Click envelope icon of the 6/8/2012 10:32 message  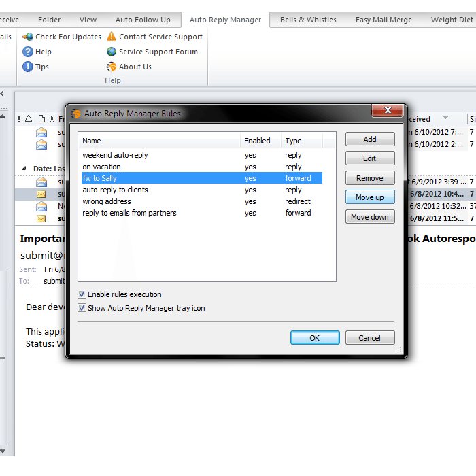coord(41,207)
